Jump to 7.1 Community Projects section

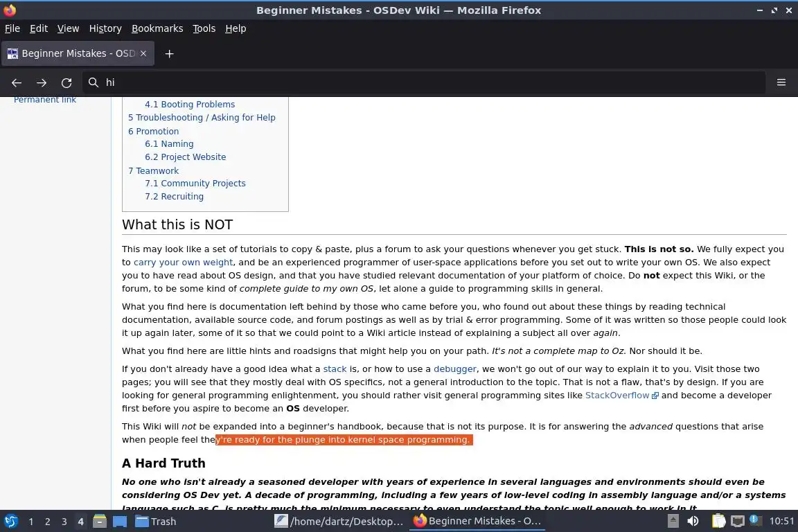pyautogui.click(x=195, y=184)
